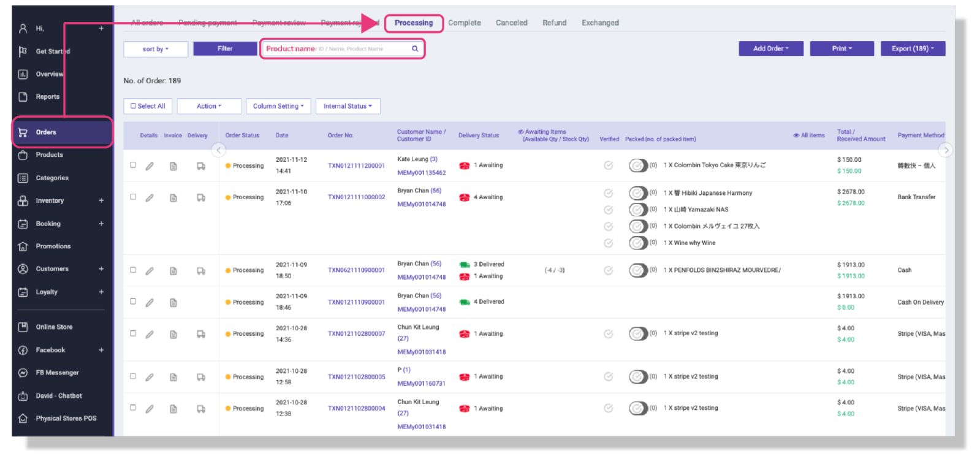
Task: Open Products bag icon in sidebar
Action: coord(23,155)
